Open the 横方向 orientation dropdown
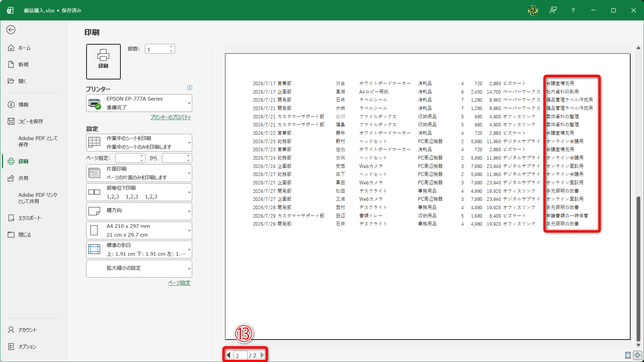The height and width of the screenshot is (362, 644). tap(139, 211)
